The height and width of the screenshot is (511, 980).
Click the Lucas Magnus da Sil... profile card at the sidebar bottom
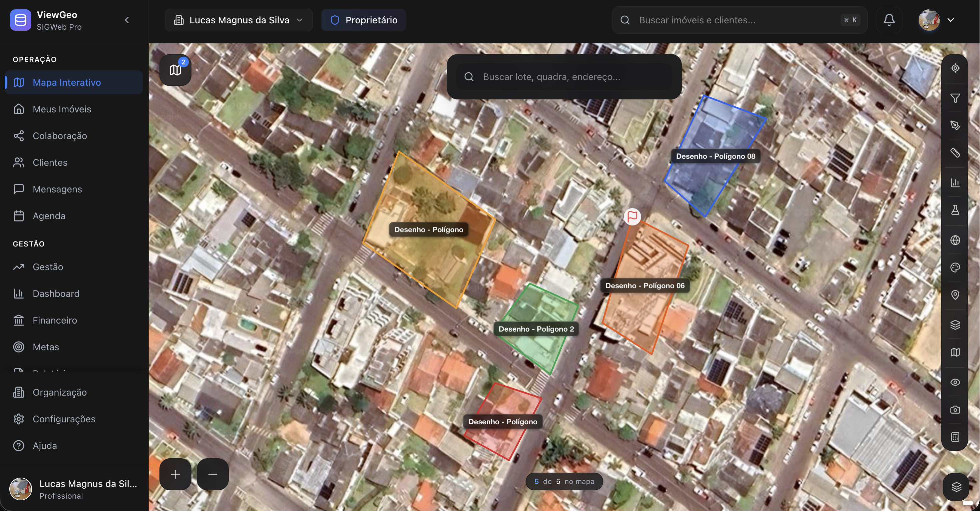pos(74,489)
